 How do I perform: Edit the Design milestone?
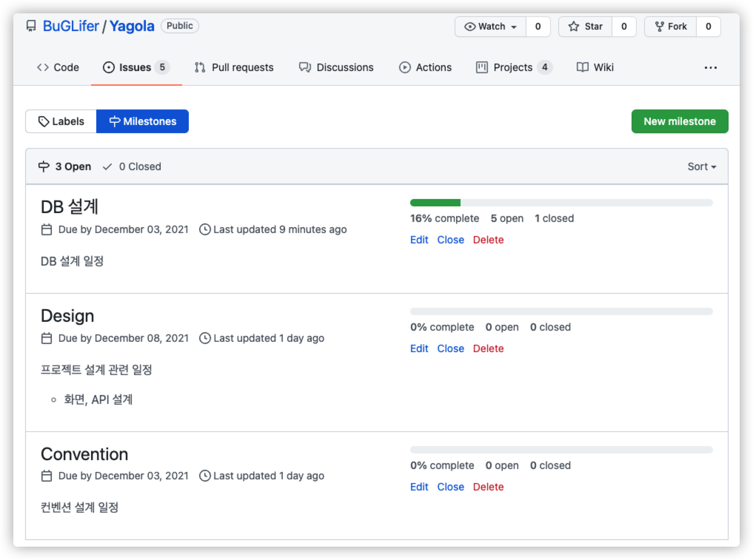tap(419, 348)
